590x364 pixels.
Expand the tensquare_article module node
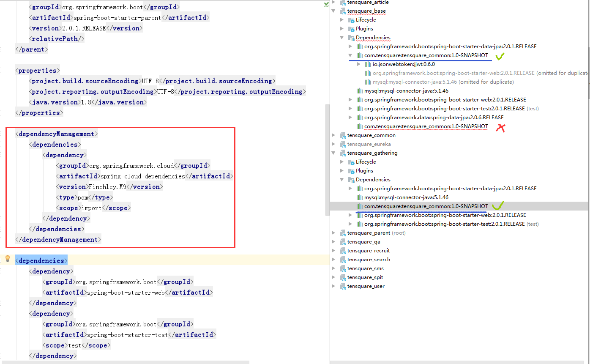333,3
